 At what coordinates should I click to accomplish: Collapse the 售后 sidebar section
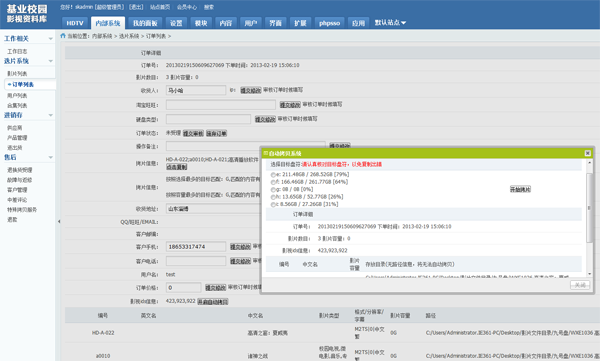pyautogui.click(x=51, y=157)
